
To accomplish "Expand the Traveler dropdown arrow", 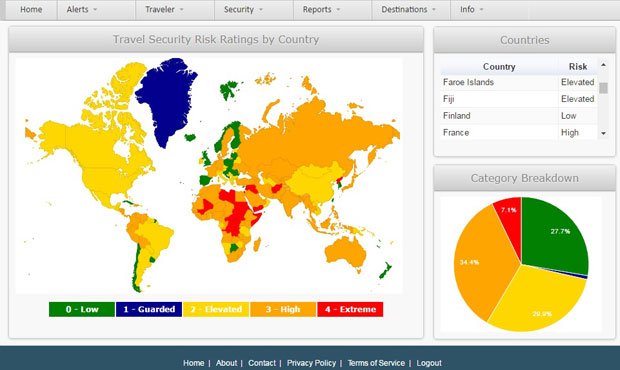I will tap(181, 10).
